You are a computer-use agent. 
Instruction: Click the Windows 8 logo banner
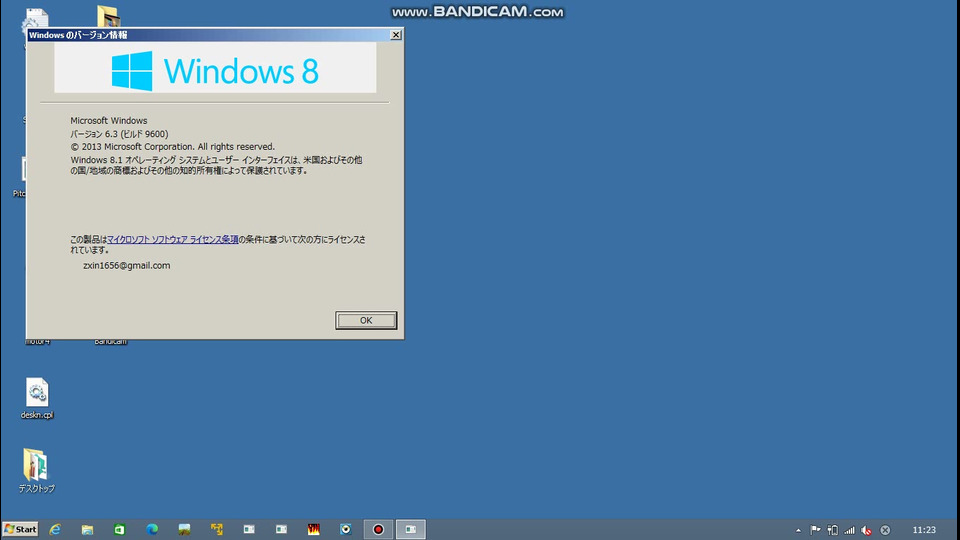(215, 68)
